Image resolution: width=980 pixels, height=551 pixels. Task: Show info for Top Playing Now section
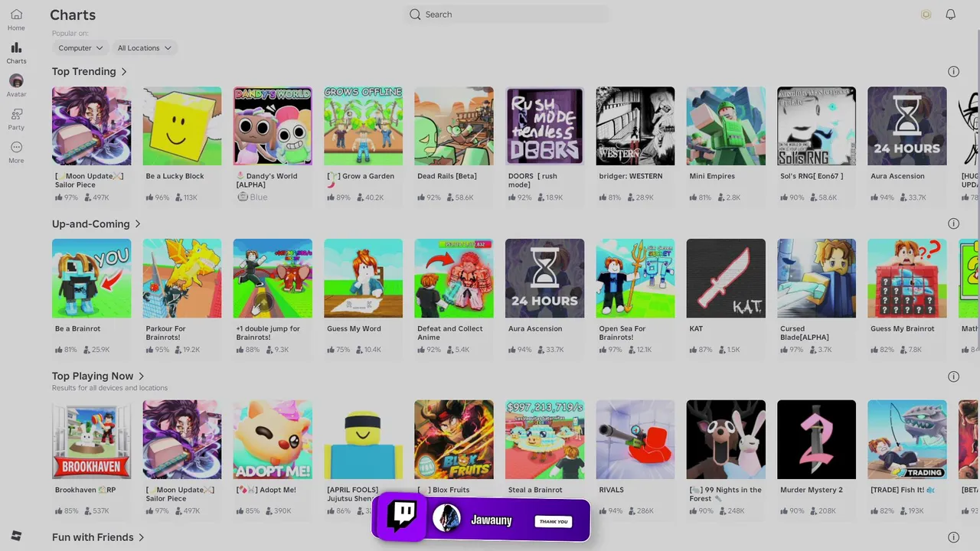[953, 377]
